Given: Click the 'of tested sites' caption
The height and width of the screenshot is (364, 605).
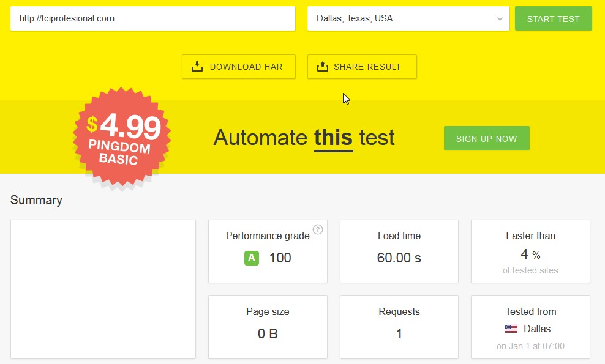Looking at the screenshot, I should pos(530,270).
